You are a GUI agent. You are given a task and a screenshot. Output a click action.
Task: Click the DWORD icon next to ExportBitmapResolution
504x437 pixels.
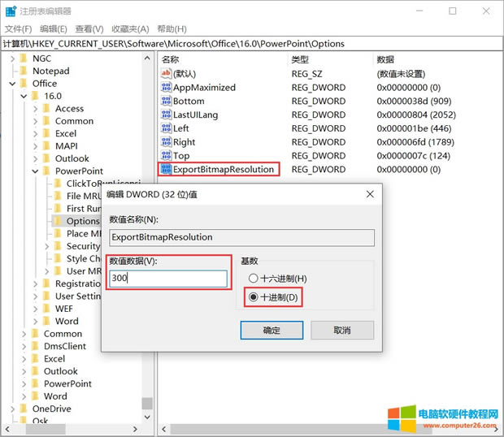click(x=167, y=170)
